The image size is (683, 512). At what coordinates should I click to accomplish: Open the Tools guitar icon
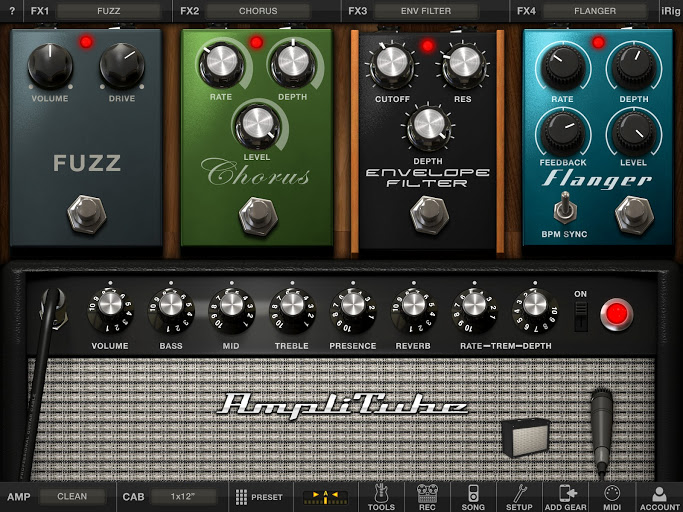(380, 496)
